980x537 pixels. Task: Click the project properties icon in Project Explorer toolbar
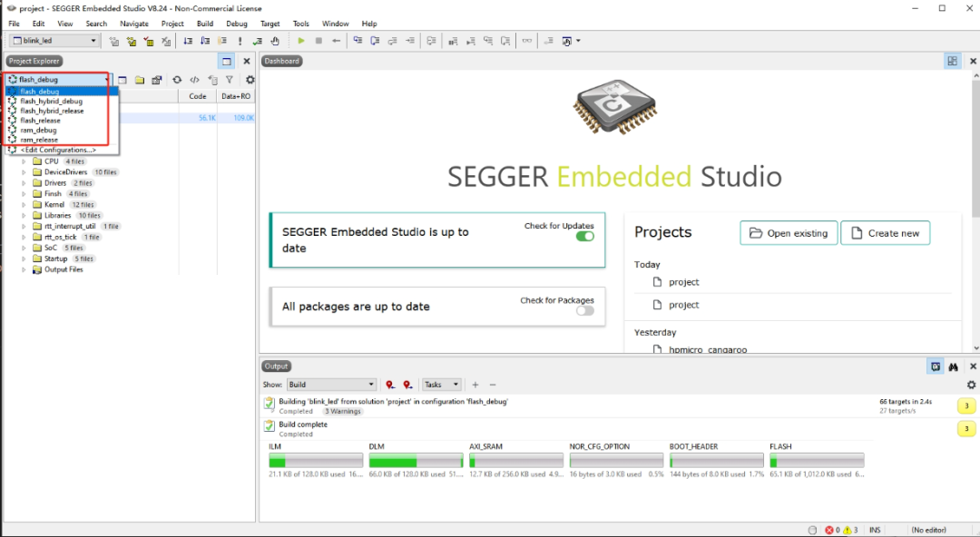157,80
